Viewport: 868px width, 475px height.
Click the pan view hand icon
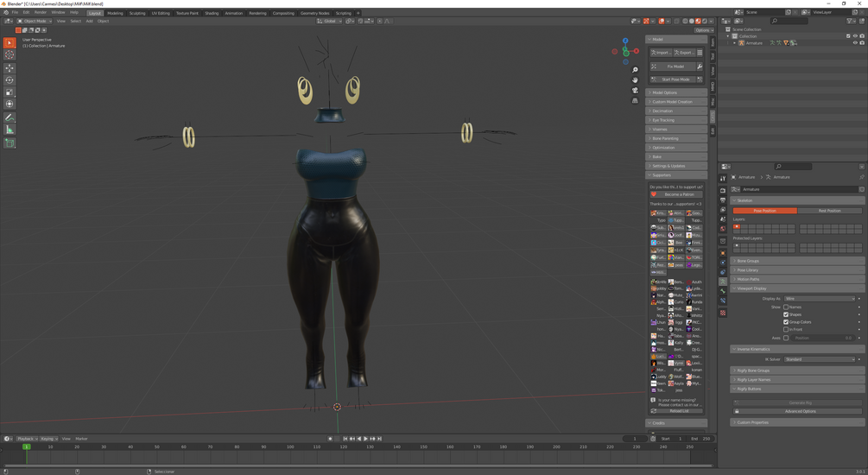[x=635, y=79]
